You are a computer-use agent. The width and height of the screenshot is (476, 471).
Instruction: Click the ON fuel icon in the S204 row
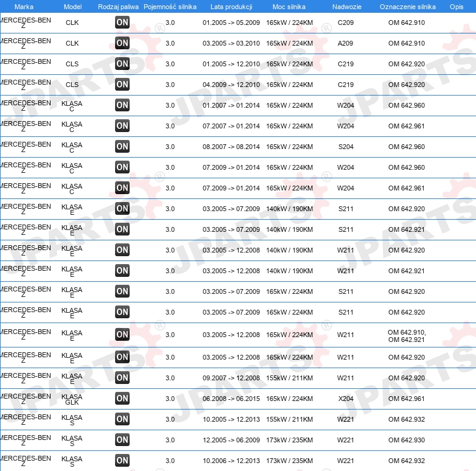point(122,147)
